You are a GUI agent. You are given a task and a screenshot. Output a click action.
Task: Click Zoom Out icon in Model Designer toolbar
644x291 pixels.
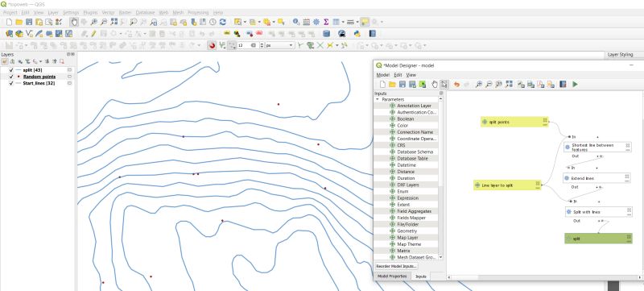coord(489,85)
